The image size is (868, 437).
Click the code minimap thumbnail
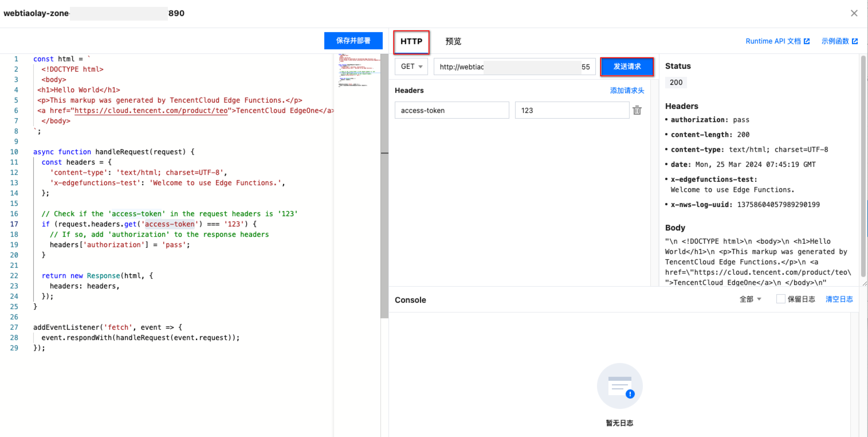coord(358,70)
